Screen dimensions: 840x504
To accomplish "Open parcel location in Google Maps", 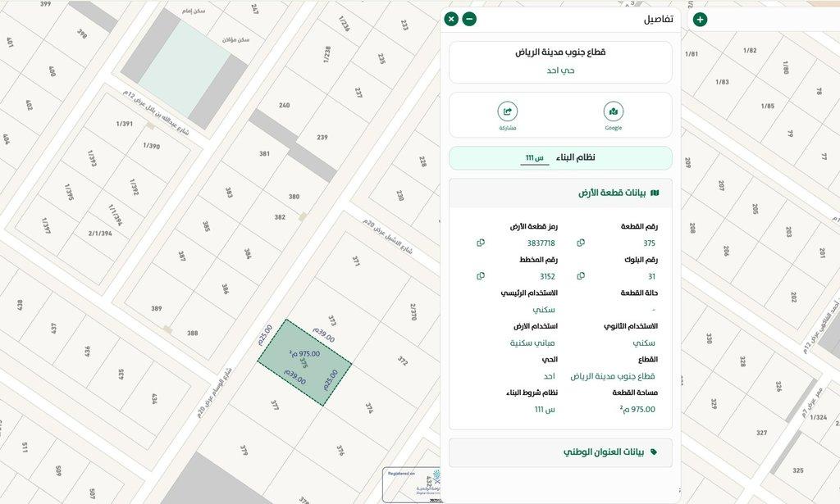I will pos(613,116).
